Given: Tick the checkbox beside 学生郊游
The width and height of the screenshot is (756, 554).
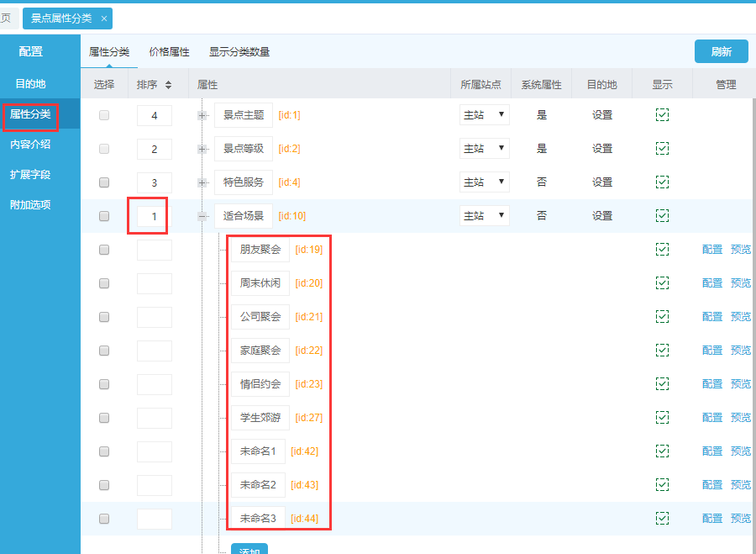Looking at the screenshot, I should click(104, 418).
